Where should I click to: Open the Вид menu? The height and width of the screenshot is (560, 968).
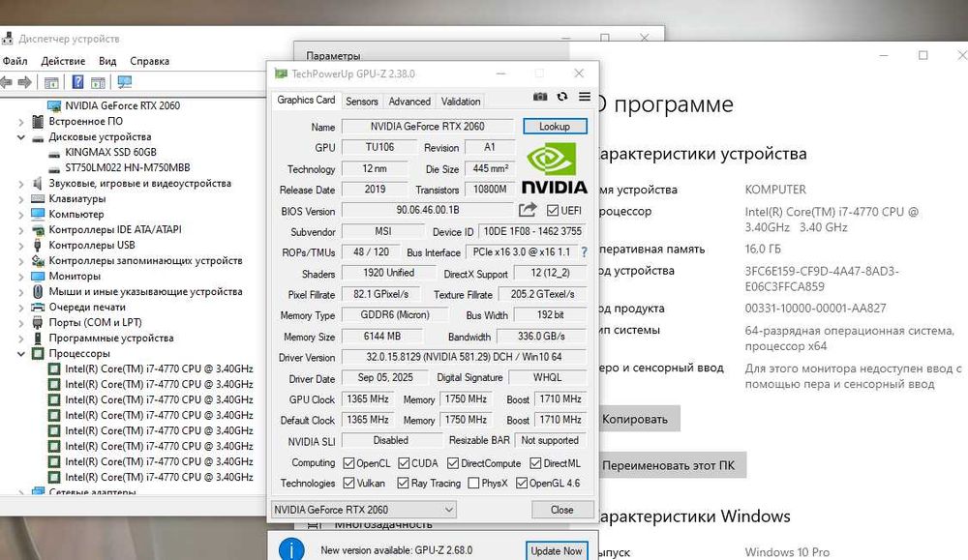[x=107, y=61]
